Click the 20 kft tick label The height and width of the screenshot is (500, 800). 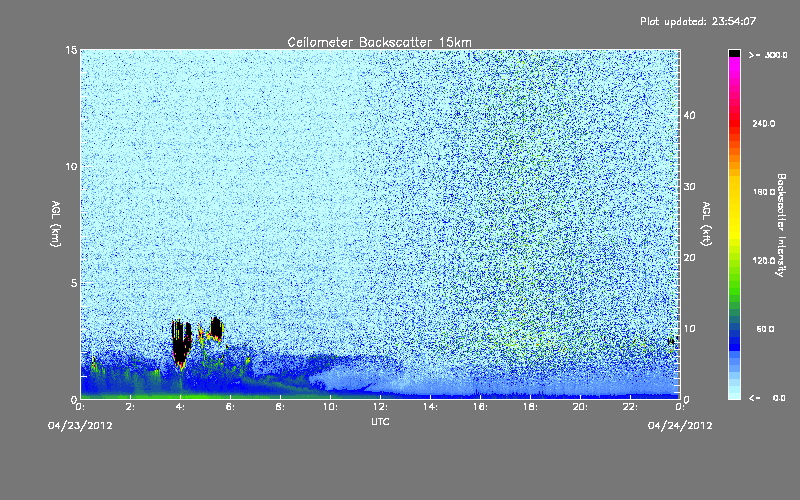689,258
